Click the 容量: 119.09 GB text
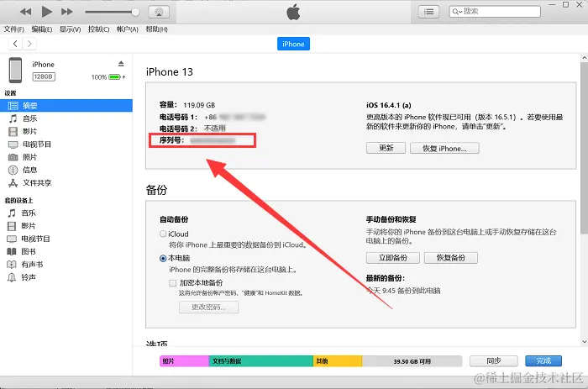The image size is (588, 389). click(x=187, y=105)
